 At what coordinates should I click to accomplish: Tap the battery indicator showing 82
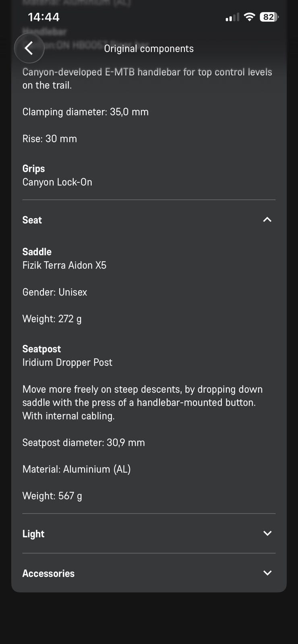[x=269, y=17]
